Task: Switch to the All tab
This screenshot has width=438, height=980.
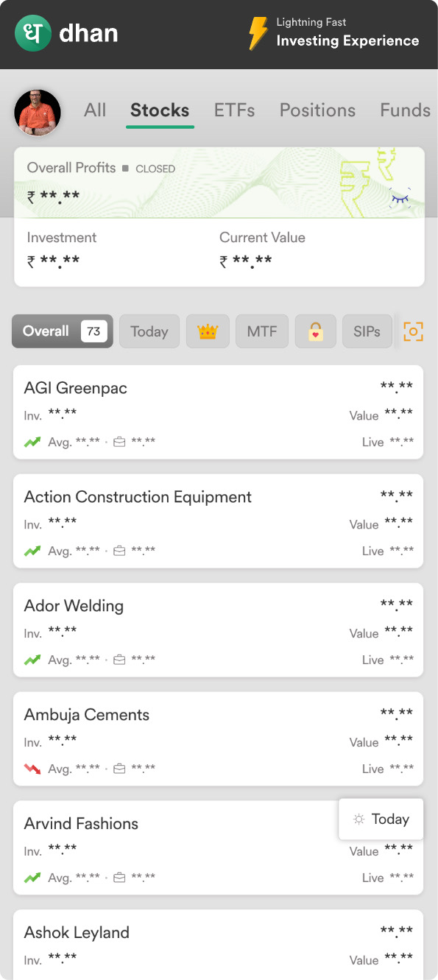Action: 95,110
